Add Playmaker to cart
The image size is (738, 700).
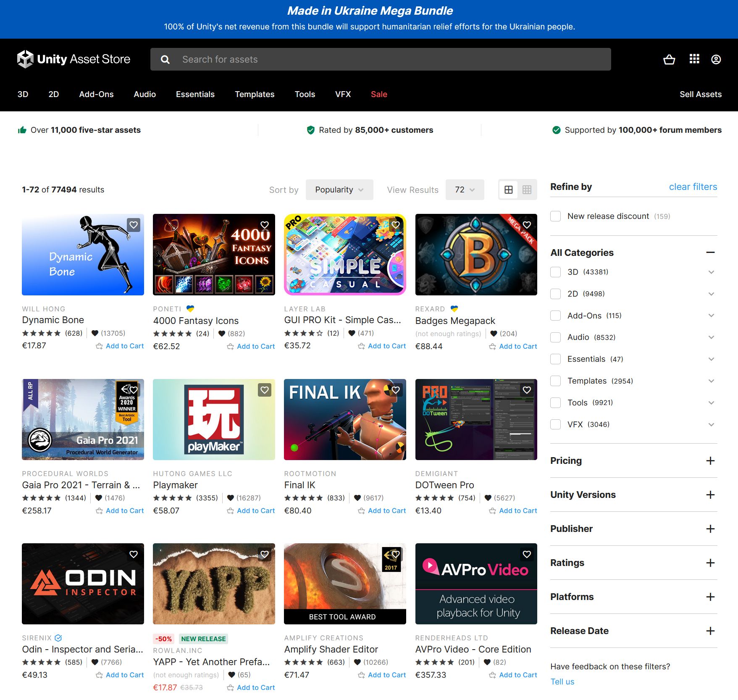(x=251, y=511)
